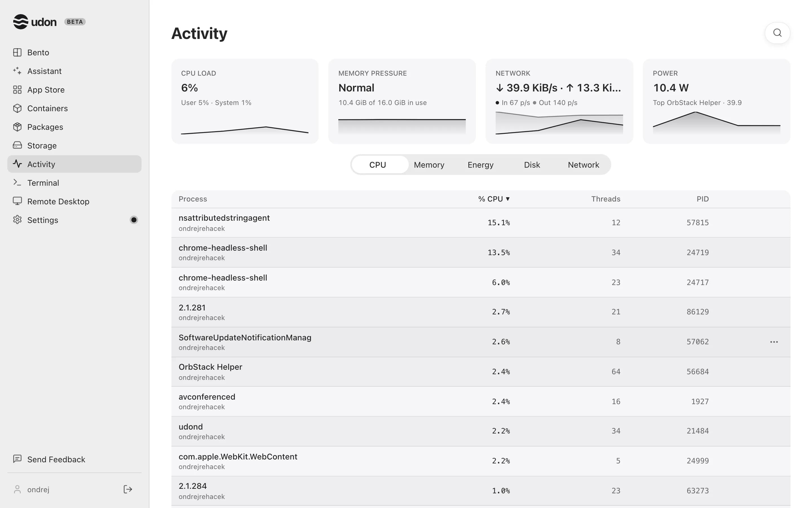This screenshot has width=812, height=508.
Task: Select the chrome-headless-shell row with PID 24719
Action: click(x=480, y=252)
